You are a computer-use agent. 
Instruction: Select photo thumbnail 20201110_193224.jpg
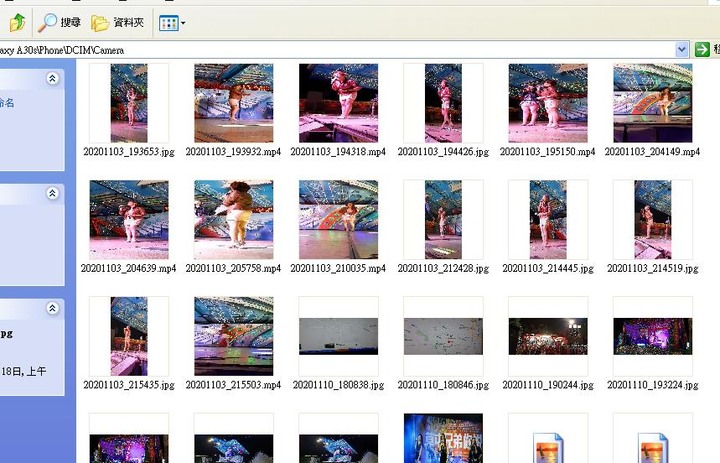(652, 336)
